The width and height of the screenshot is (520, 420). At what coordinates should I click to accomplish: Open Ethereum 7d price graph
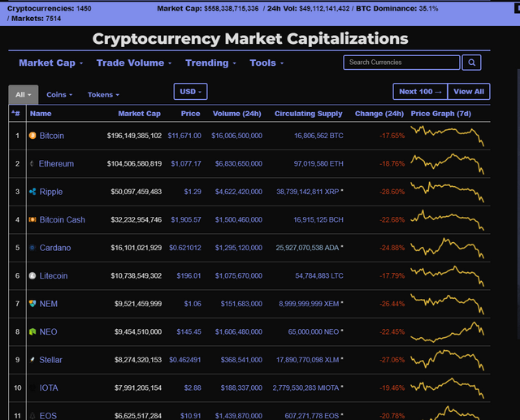447,163
